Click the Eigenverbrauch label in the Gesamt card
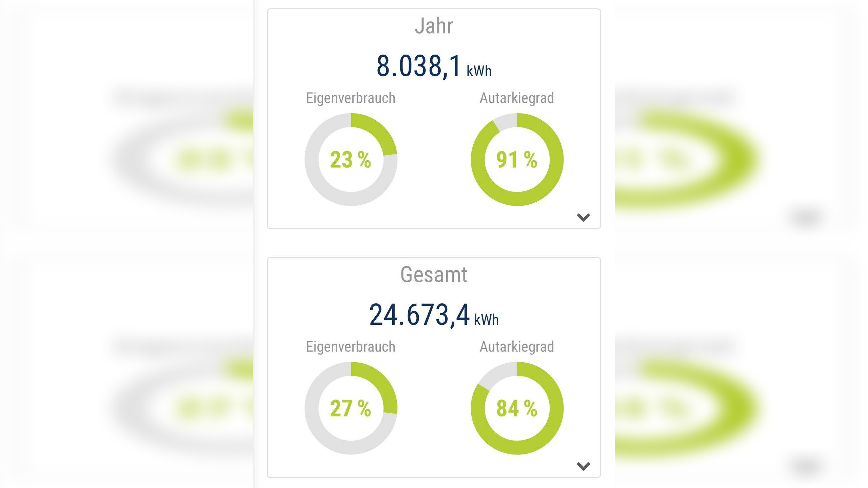This screenshot has height=488, width=868. [351, 347]
